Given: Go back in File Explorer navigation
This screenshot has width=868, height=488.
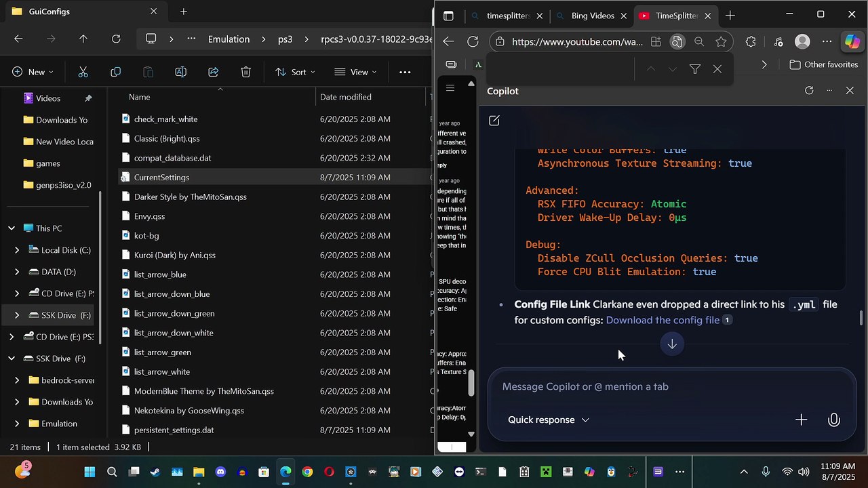Looking at the screenshot, I should pos(18,39).
